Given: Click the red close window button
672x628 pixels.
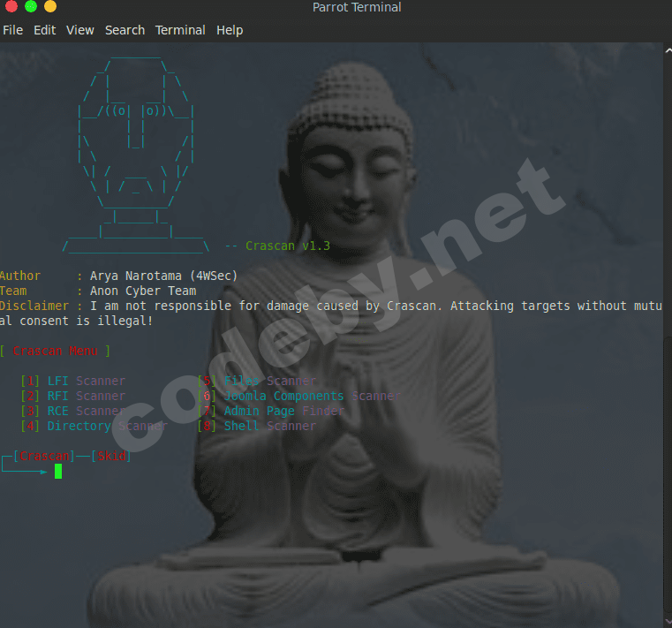Looking at the screenshot, I should (x=11, y=6).
